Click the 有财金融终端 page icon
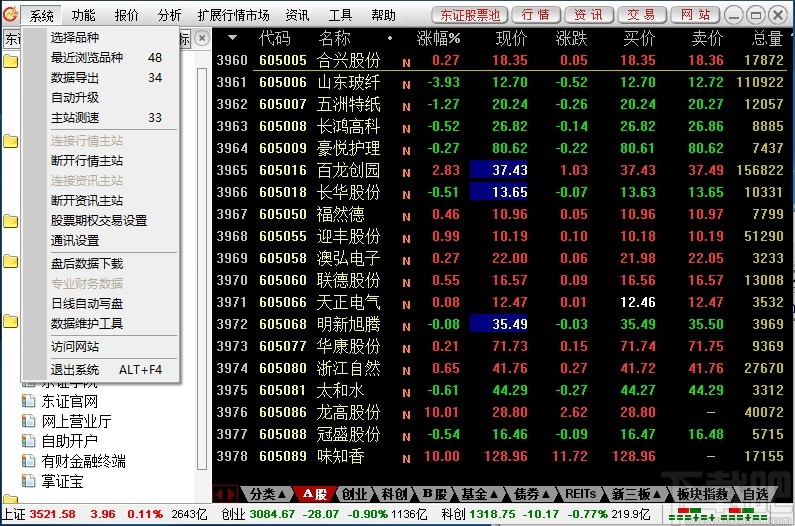 [x=28, y=461]
